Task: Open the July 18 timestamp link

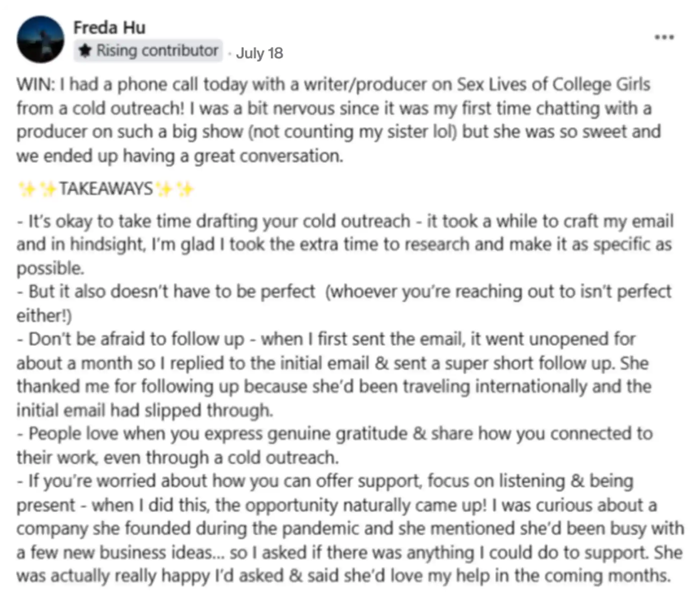Action: [260, 53]
